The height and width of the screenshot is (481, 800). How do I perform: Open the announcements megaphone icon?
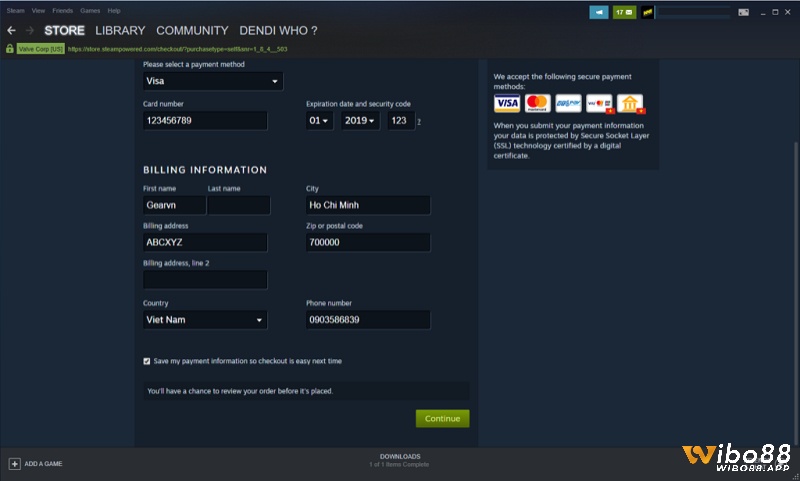(599, 12)
